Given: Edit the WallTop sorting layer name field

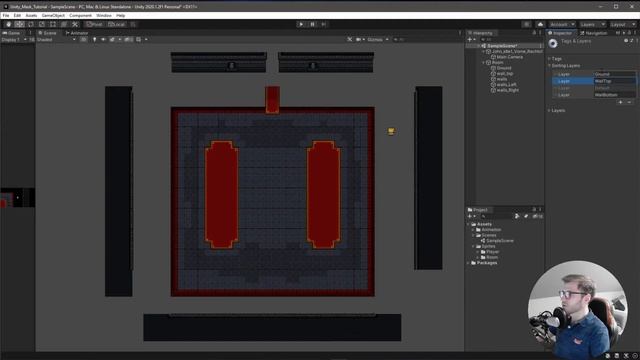Looking at the screenshot, I should pos(614,81).
